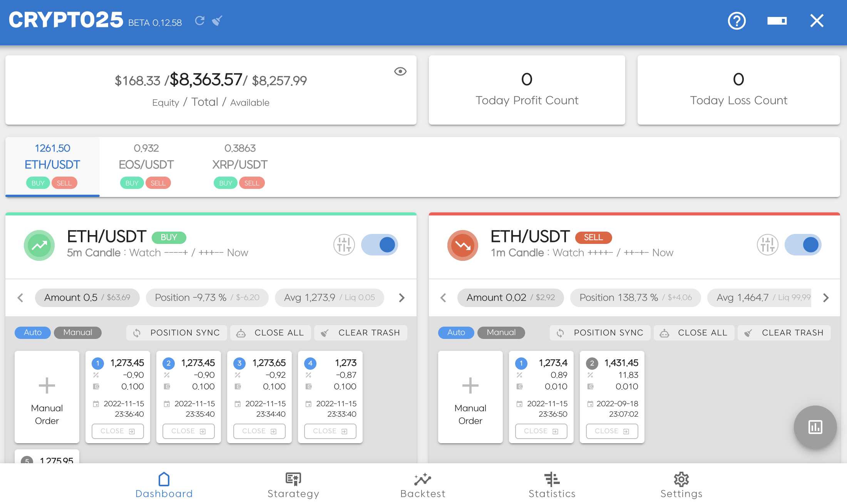
Task: Open settings sliders icon on ETH/USDT SELL card
Action: click(x=767, y=245)
